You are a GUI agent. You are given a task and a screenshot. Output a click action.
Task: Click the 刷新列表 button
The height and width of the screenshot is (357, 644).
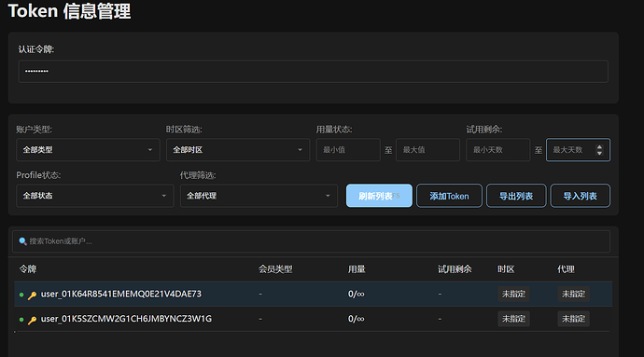point(379,196)
